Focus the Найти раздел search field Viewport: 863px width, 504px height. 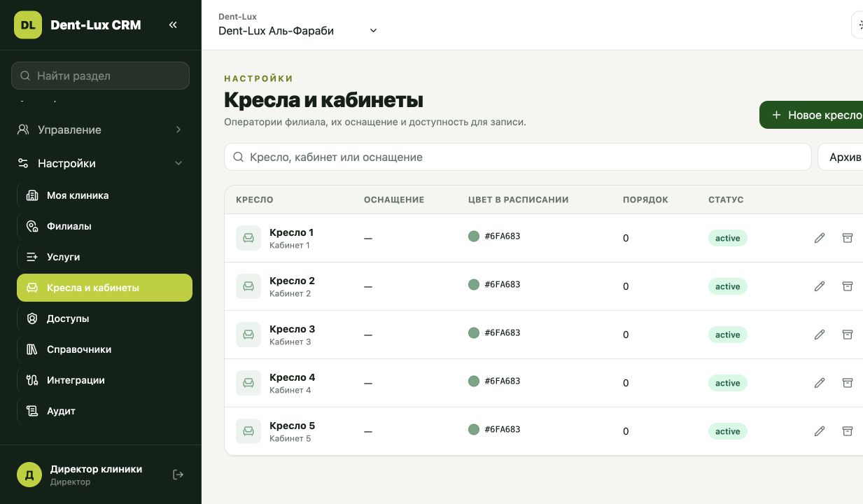(101, 76)
